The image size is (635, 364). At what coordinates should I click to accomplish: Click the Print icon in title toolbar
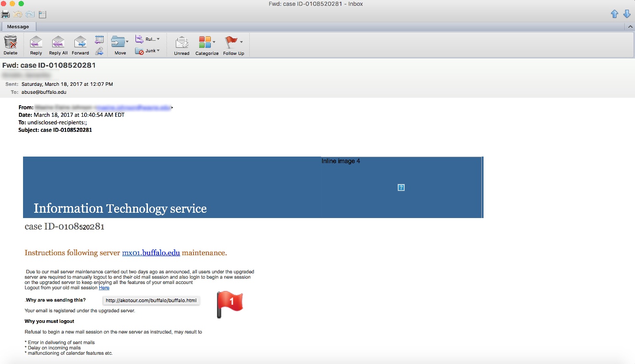click(x=5, y=15)
